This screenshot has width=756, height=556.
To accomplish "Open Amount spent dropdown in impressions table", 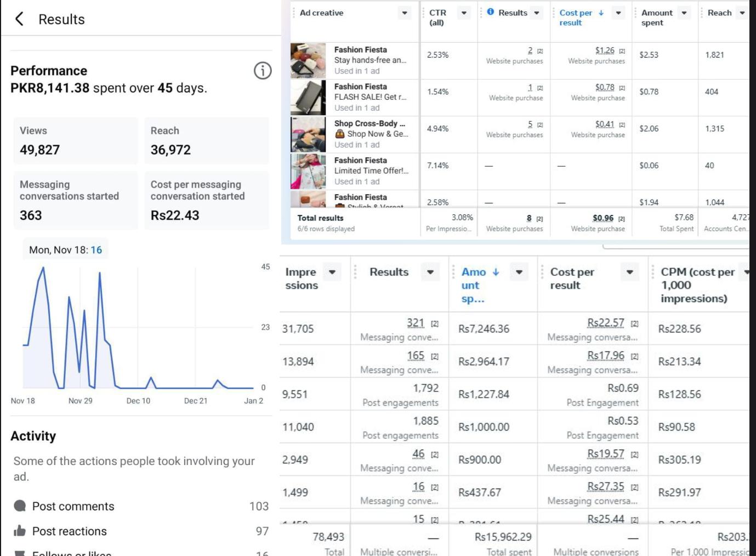I will point(519,272).
